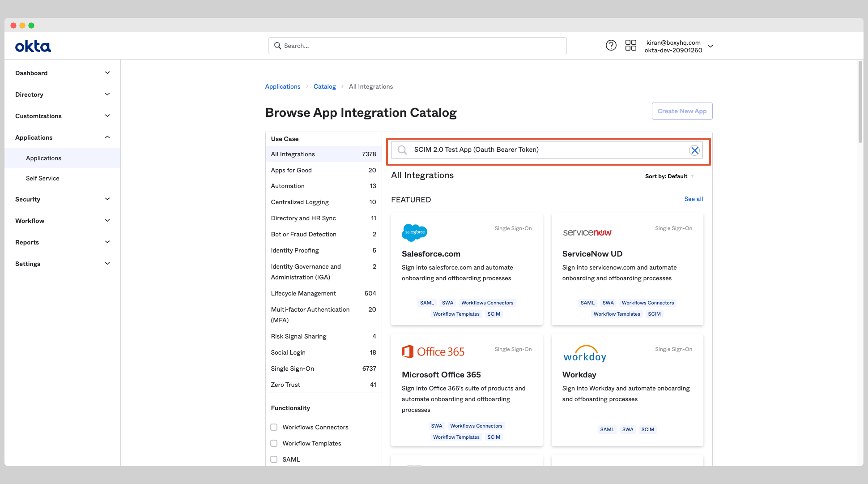
Task: Click the ServiceNow logo
Action: (587, 232)
